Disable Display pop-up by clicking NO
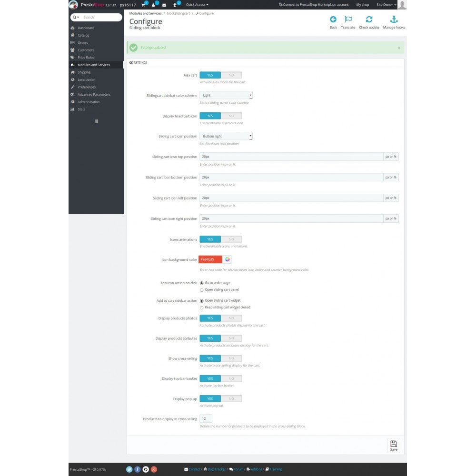 click(231, 399)
